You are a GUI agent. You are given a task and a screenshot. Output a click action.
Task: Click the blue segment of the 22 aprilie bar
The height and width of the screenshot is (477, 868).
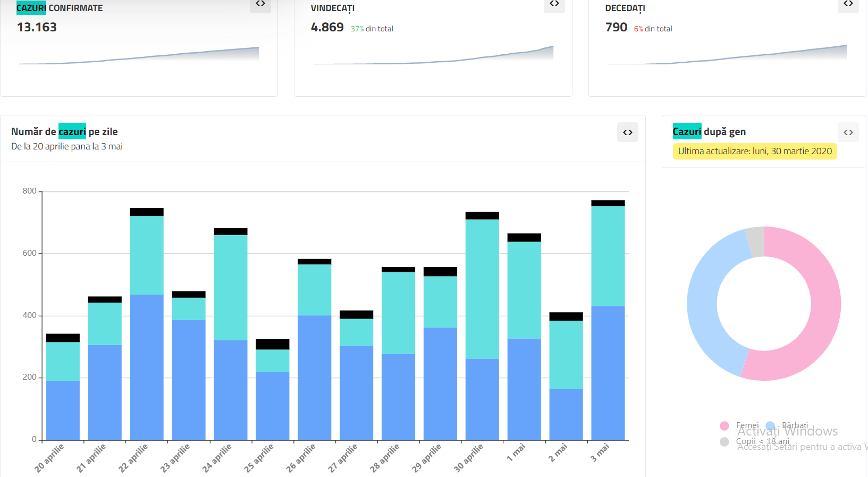[x=147, y=367]
